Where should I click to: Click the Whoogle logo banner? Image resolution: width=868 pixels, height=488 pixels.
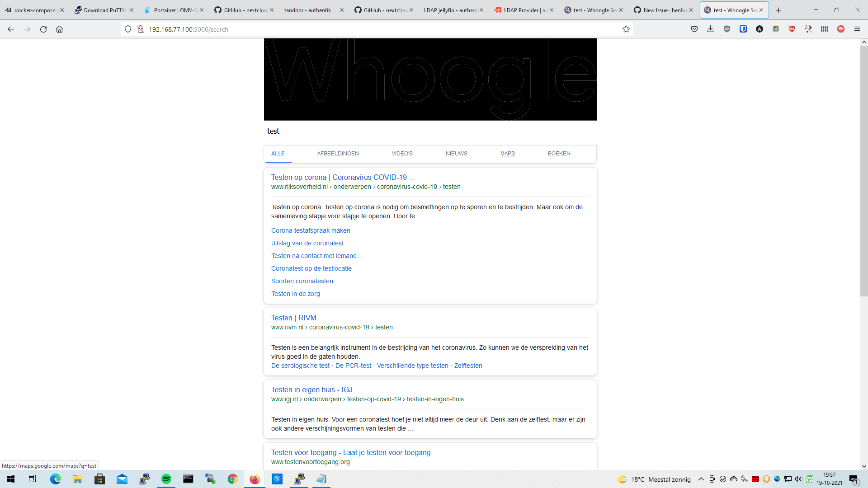[x=430, y=80]
